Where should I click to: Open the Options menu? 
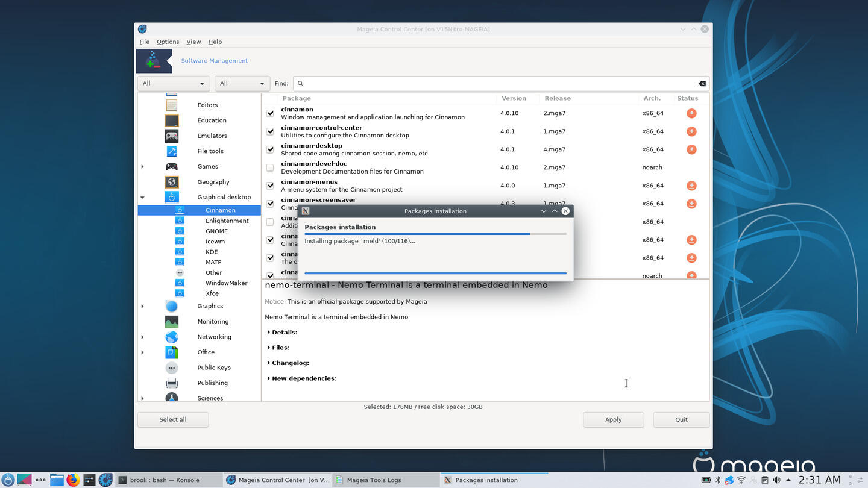[x=168, y=42]
